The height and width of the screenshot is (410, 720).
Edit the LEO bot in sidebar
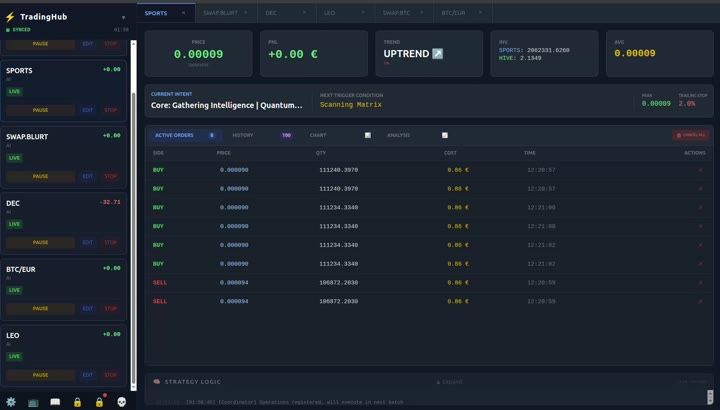[88, 375]
